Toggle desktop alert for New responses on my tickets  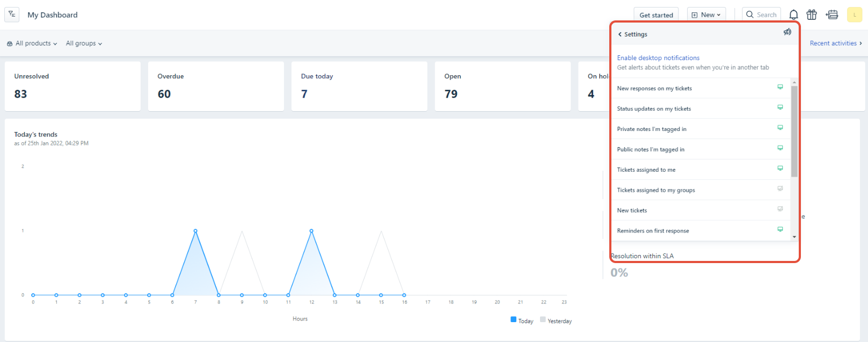click(x=780, y=87)
